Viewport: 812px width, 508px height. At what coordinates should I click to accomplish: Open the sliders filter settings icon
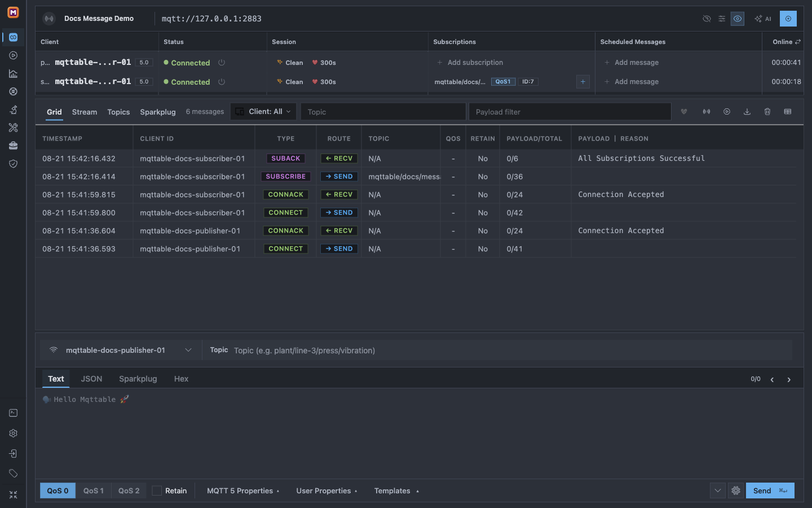[722, 19]
